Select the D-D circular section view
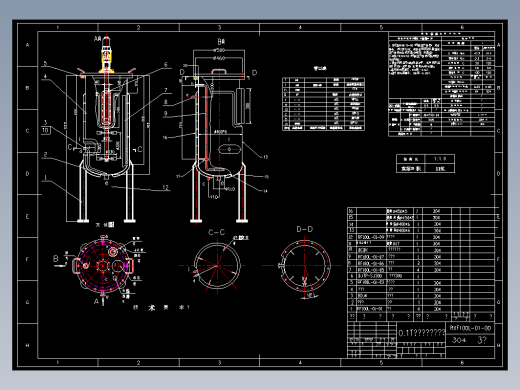Viewport: 520px width, 390px height. [305, 266]
